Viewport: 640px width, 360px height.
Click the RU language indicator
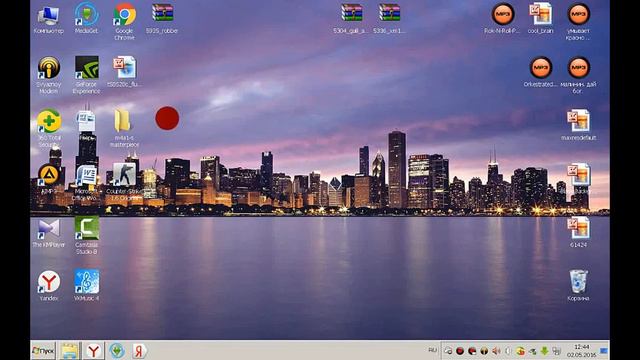pyautogui.click(x=433, y=350)
